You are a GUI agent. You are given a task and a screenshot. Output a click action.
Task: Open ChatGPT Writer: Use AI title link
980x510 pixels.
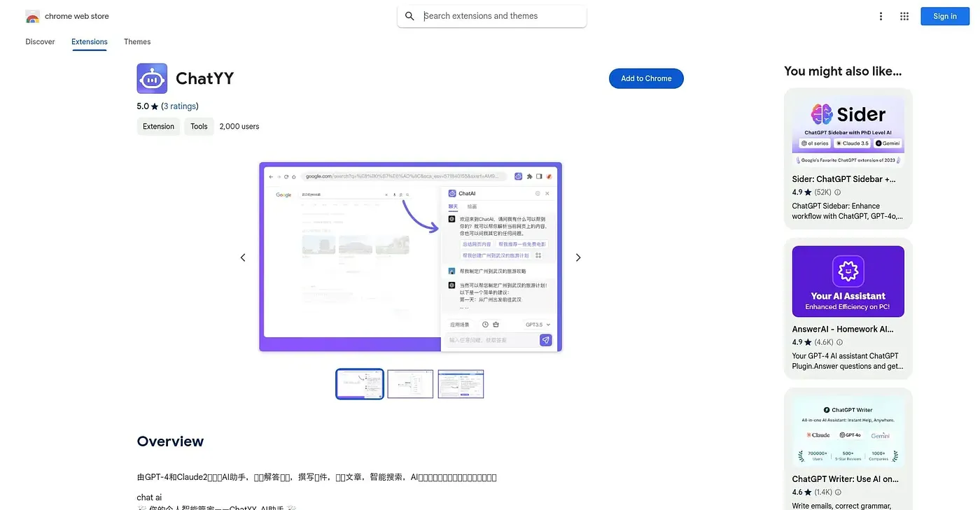pyautogui.click(x=843, y=479)
